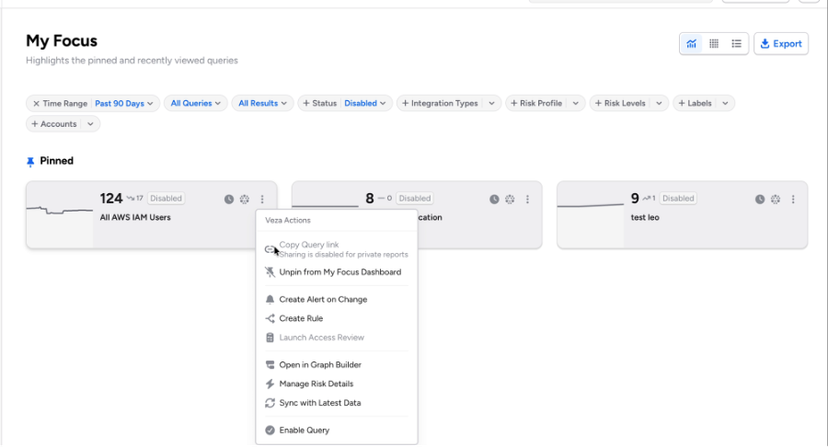The width and height of the screenshot is (828, 447).
Task: Add a Risk Levels filter
Action: [620, 104]
